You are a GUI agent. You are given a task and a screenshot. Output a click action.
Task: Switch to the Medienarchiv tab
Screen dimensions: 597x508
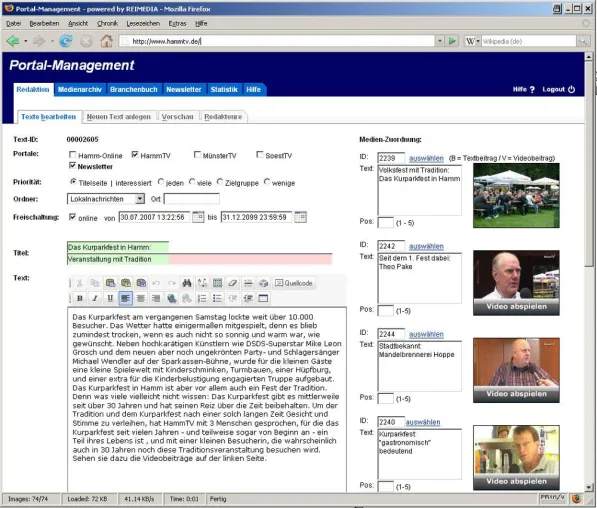80,89
